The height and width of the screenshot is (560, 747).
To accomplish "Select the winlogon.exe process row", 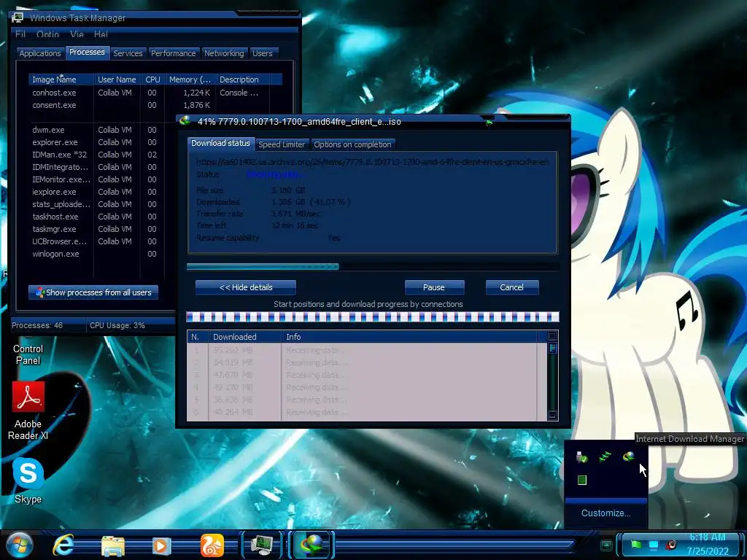I will [x=101, y=254].
